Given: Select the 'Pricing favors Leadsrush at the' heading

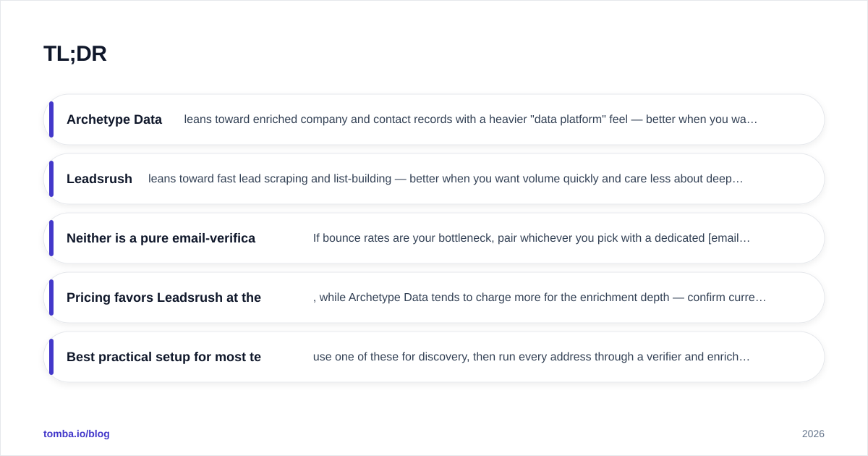Looking at the screenshot, I should tap(163, 297).
